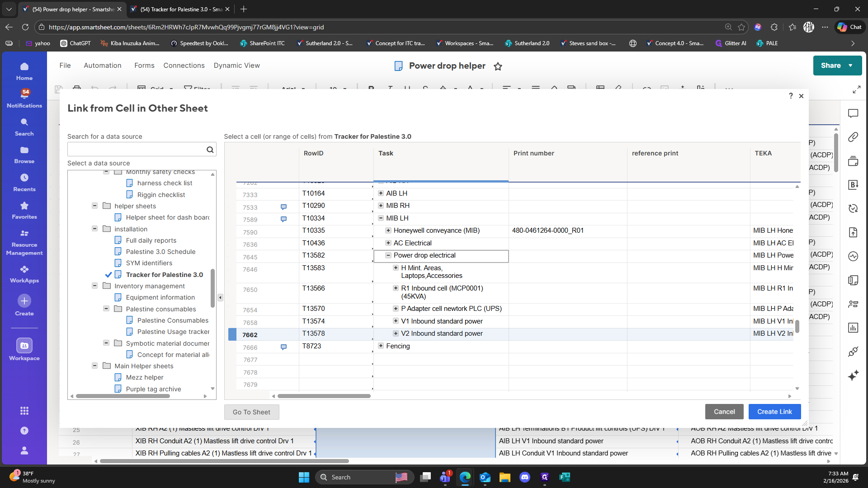Favorite the Power drop helper sheet star
The image size is (868, 488).
498,66
